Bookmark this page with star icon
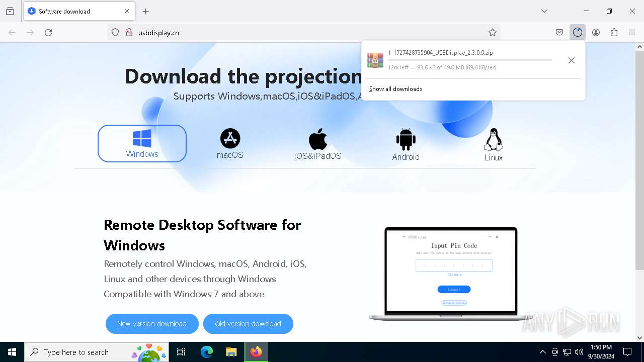Screen dimensions: 644x362 click(493, 33)
